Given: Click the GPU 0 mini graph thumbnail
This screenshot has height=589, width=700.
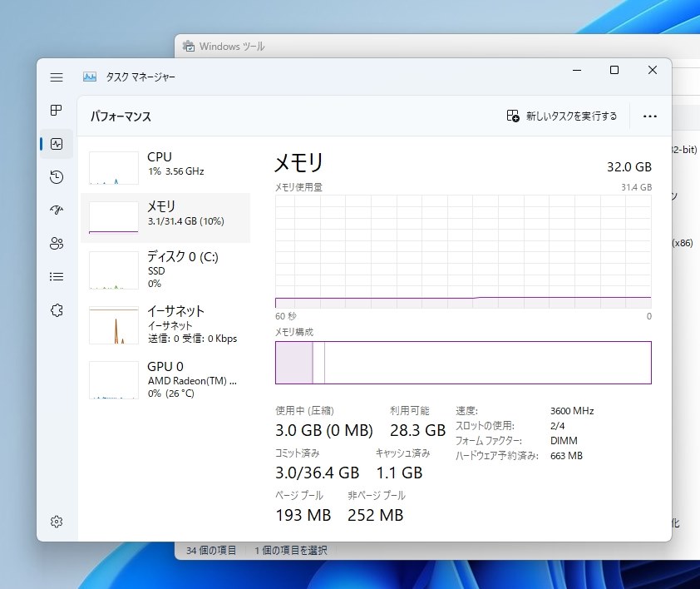Looking at the screenshot, I should (x=114, y=380).
